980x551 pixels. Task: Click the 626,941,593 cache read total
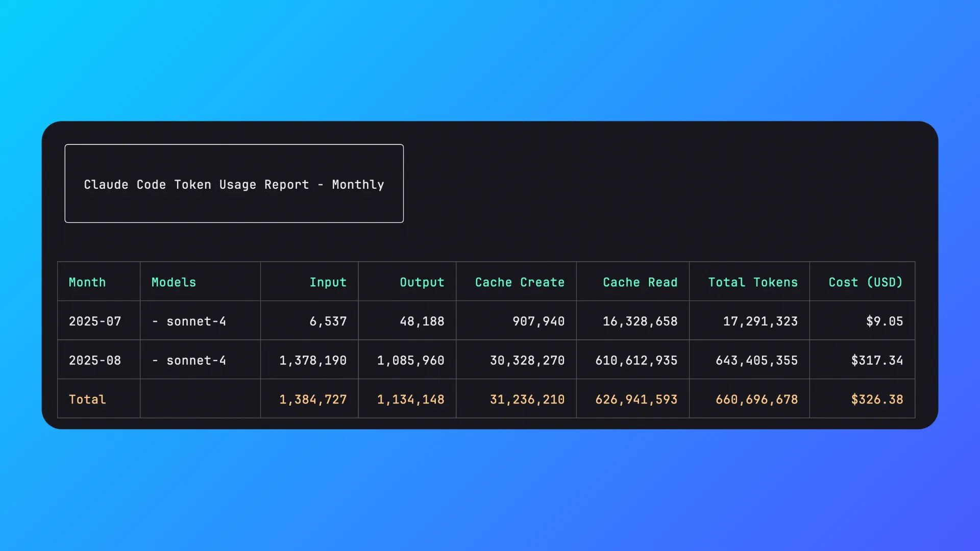tap(636, 399)
